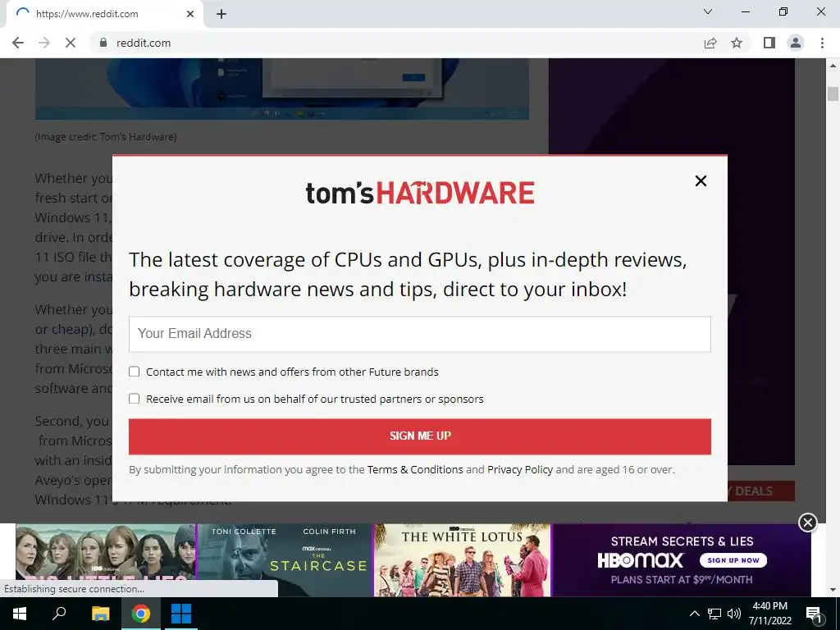Click the Tom's Hardware logo in popup
The height and width of the screenshot is (630, 840).
420,194
